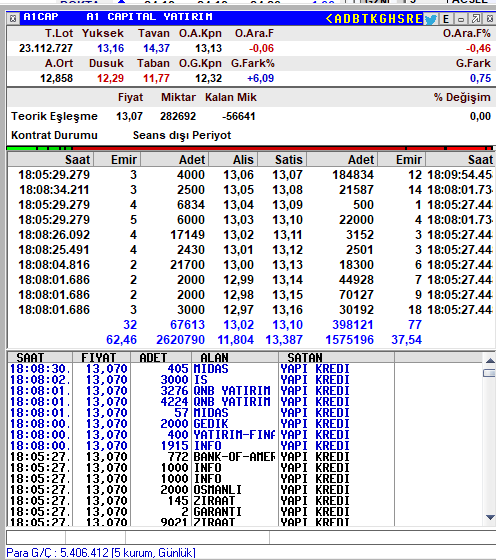Select best bid price 13,06
This screenshot has height=560, width=496.
tap(239, 175)
